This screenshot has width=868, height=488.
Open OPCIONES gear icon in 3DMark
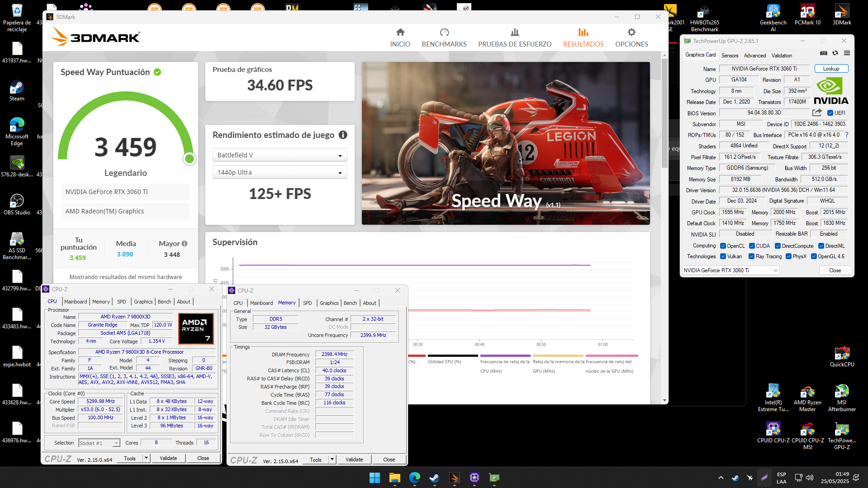point(631,32)
